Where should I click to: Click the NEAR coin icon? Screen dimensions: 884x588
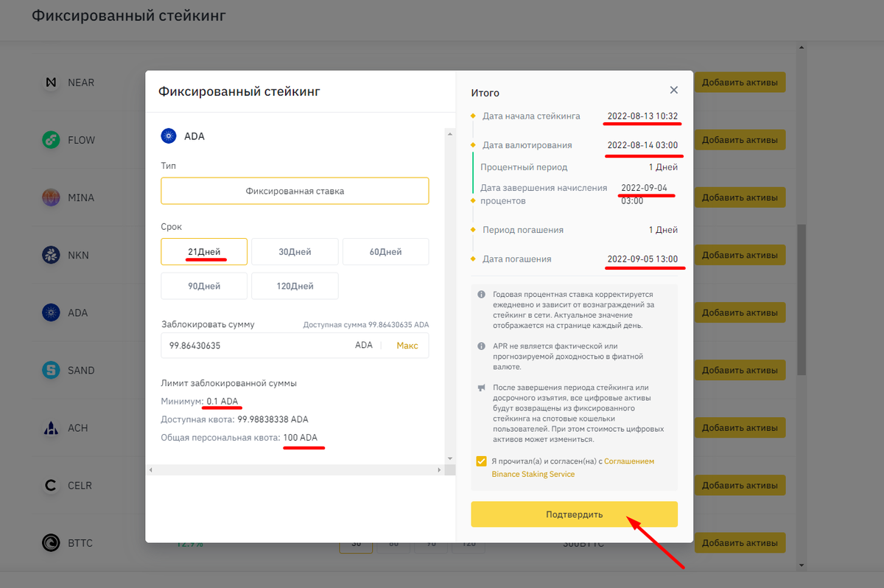click(x=51, y=83)
